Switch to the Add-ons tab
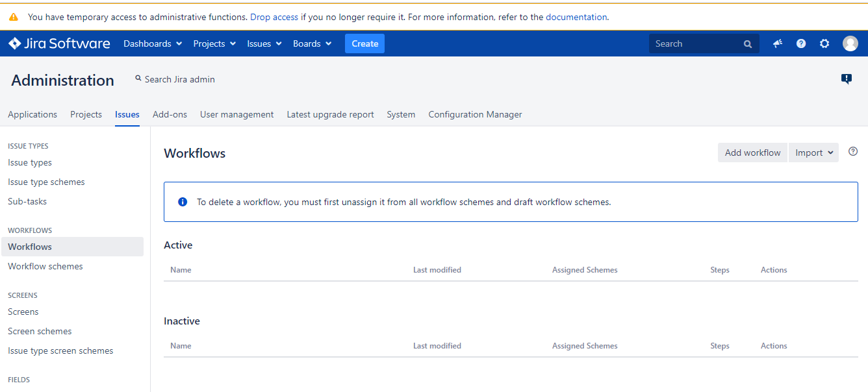This screenshot has height=392, width=868. click(170, 114)
